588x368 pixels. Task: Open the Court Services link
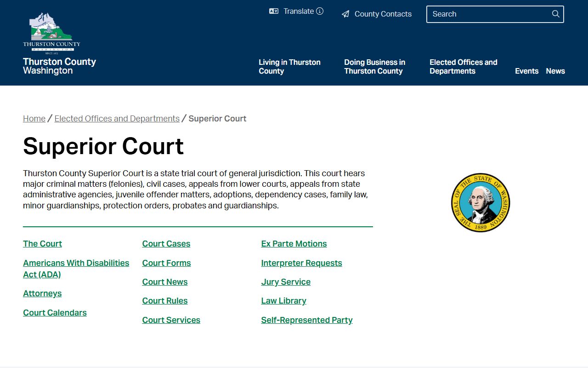coord(171,320)
